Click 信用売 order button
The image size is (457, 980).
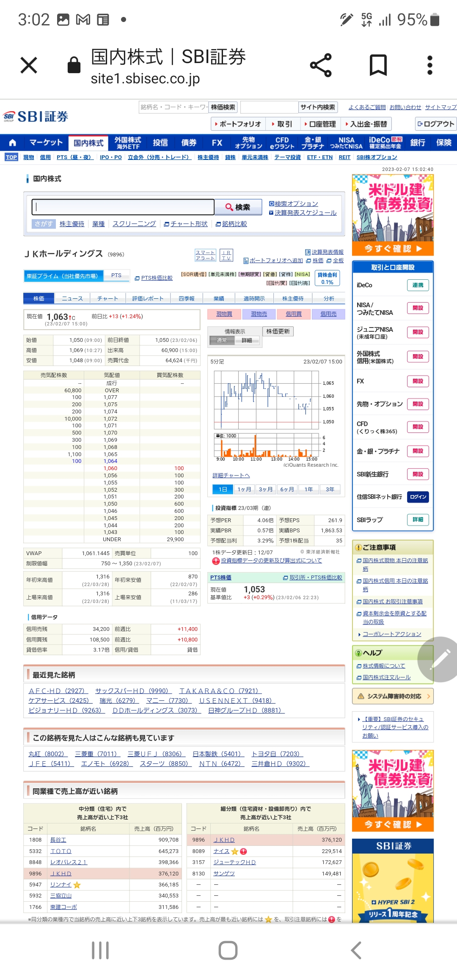[328, 314]
